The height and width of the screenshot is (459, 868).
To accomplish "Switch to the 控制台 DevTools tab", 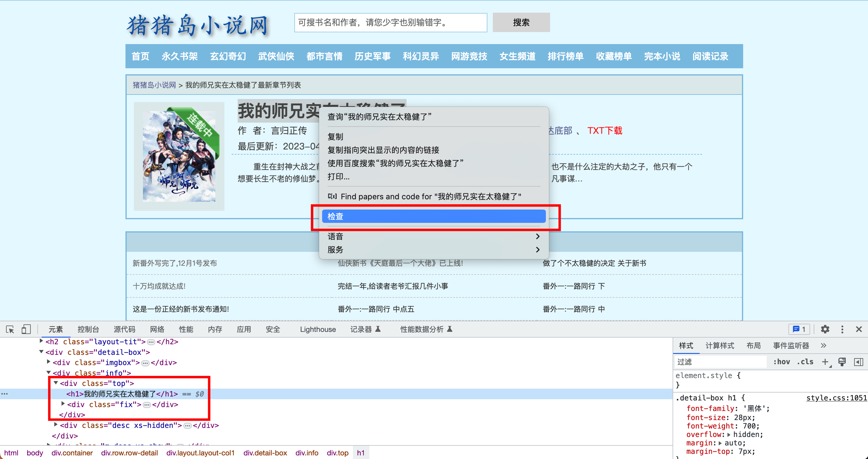I will click(88, 329).
